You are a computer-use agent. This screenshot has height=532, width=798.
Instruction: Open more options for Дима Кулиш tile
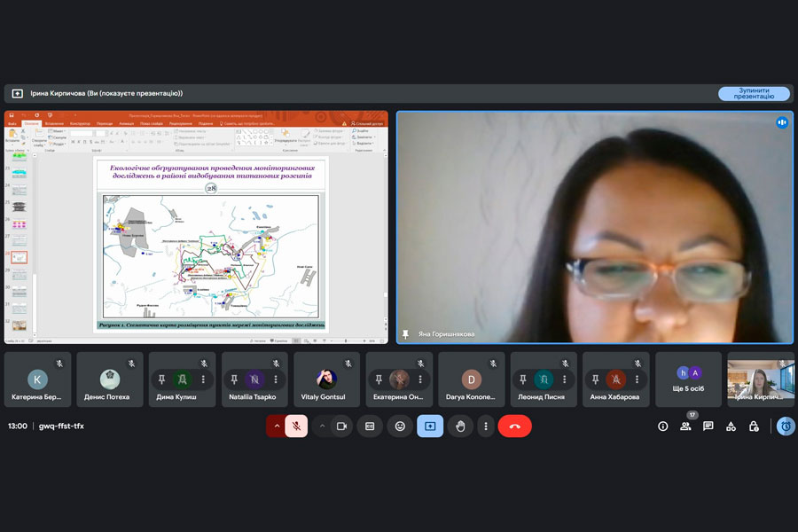pos(203,379)
